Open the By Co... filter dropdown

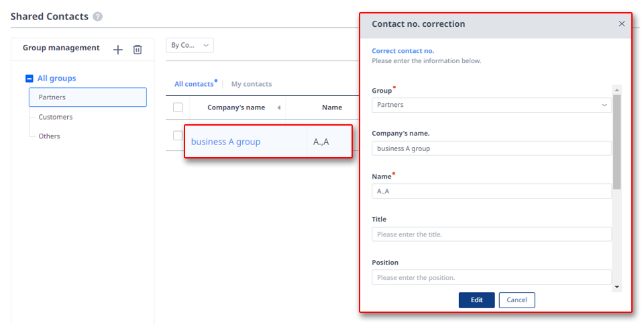coord(190,45)
